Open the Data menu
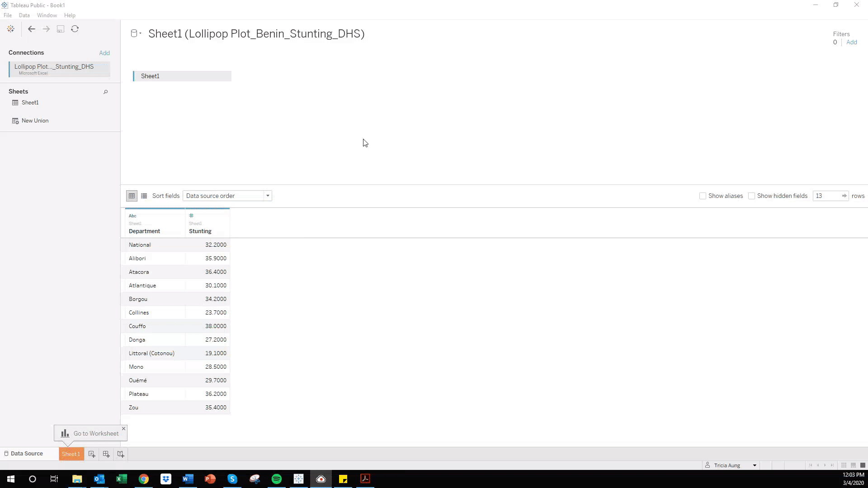This screenshot has width=868, height=488. [24, 15]
